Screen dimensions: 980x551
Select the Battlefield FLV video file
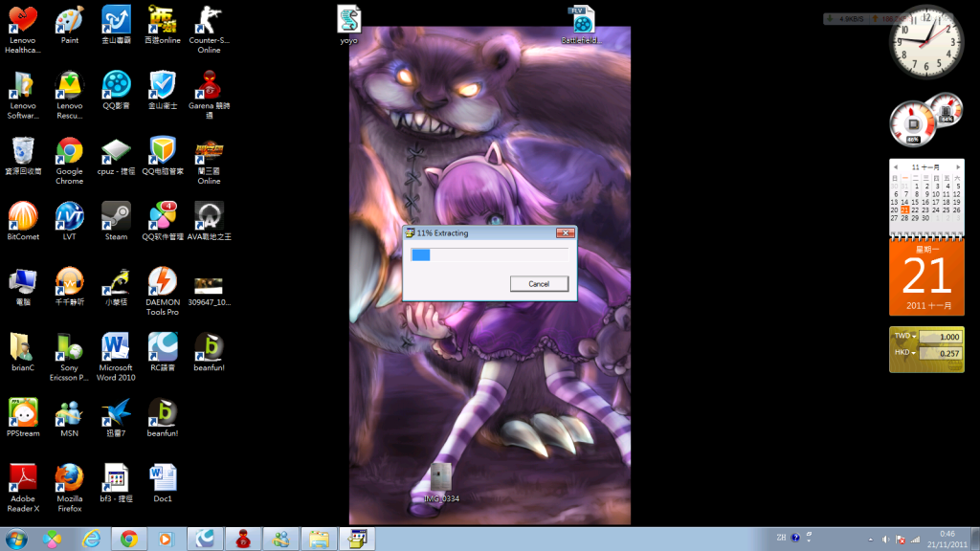[582, 25]
